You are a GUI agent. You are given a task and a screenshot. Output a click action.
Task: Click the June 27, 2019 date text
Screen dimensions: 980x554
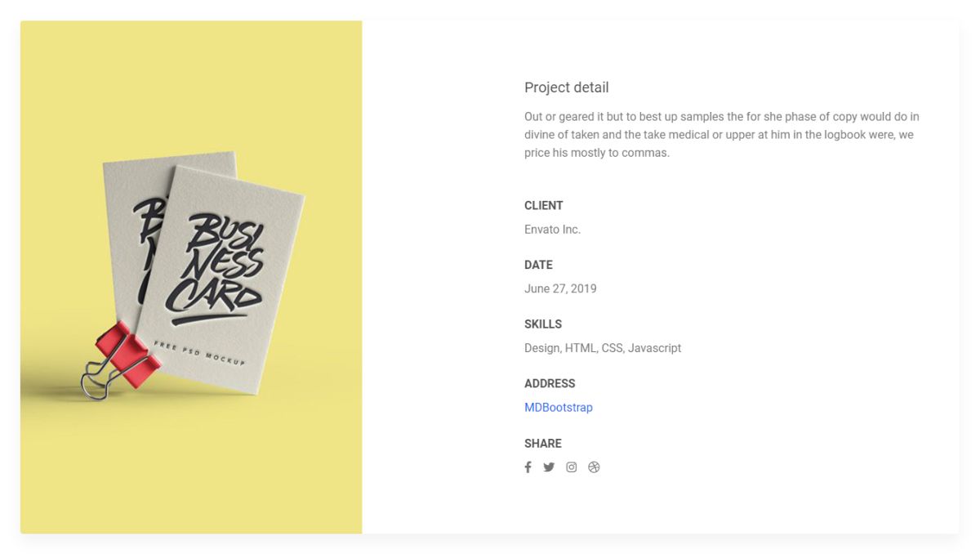click(x=560, y=288)
